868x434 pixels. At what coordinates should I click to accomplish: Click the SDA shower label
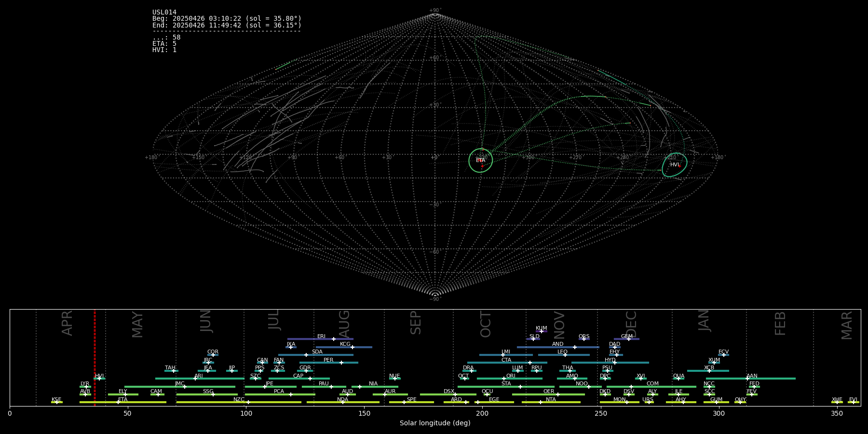coord(317,352)
